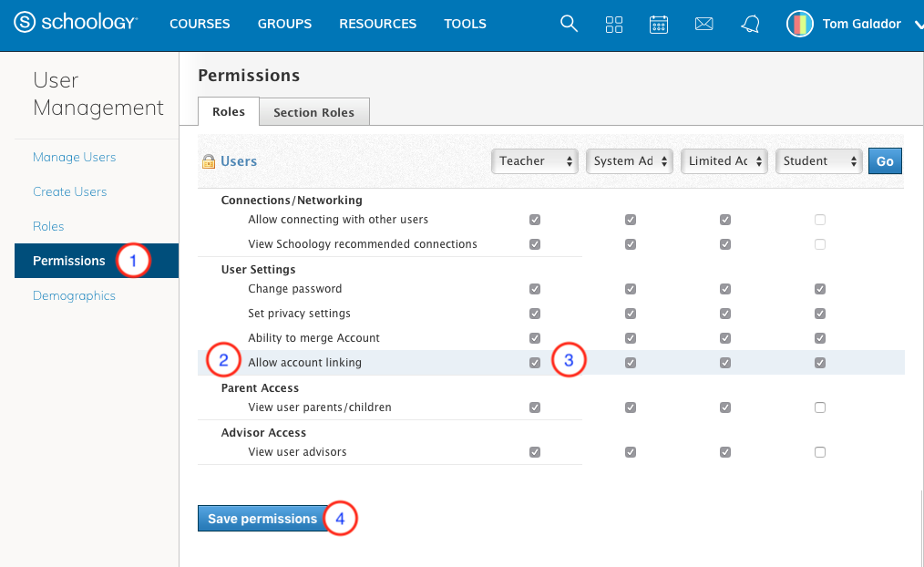Switch to the Section Roles tab
Image resolution: width=924 pixels, height=567 pixels.
point(313,111)
